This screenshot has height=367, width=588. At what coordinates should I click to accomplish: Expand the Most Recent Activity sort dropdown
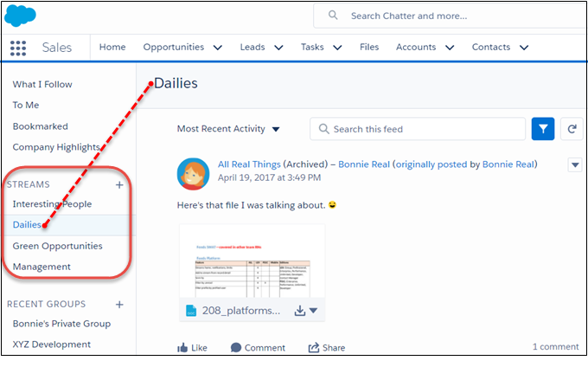276,129
